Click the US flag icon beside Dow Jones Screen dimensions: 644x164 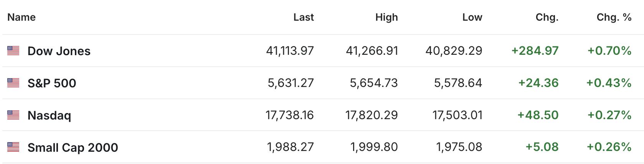(13, 51)
